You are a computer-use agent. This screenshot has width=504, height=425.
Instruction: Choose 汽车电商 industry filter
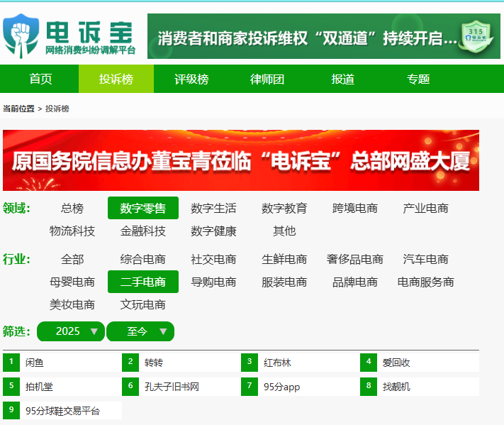pos(425,259)
